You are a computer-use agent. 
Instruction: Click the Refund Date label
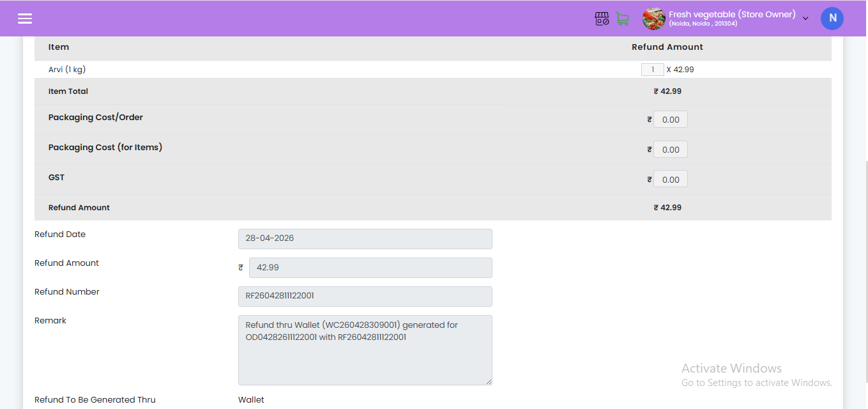[60, 235]
